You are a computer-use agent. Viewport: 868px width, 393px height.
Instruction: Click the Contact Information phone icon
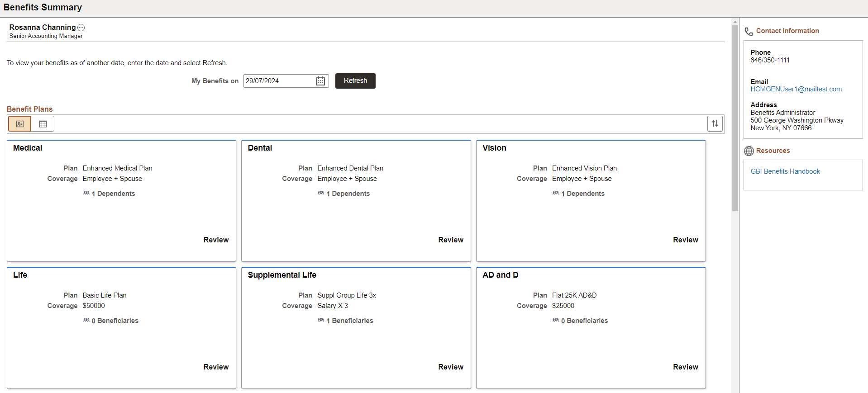[x=749, y=31]
